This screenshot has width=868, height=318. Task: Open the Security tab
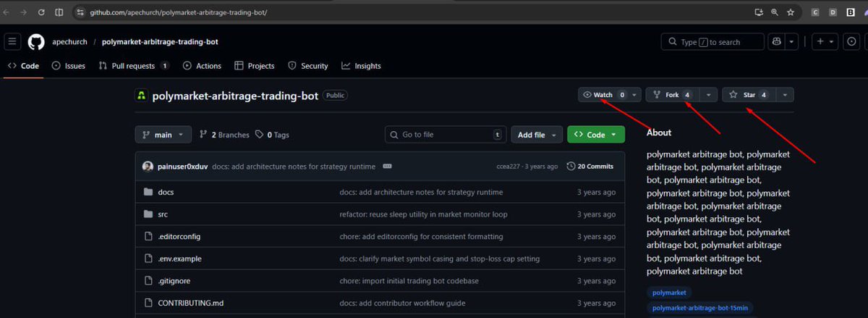click(x=308, y=66)
